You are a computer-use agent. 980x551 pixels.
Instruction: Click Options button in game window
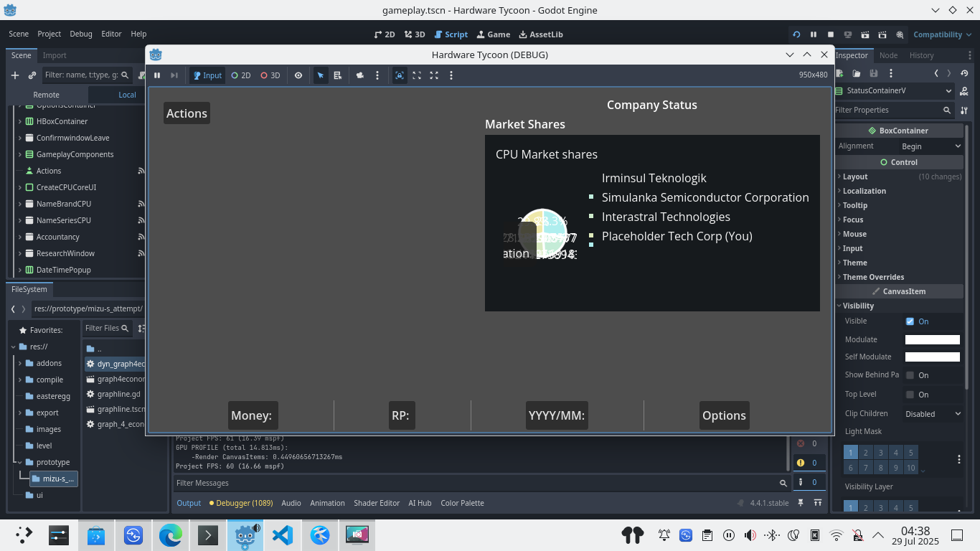point(724,415)
